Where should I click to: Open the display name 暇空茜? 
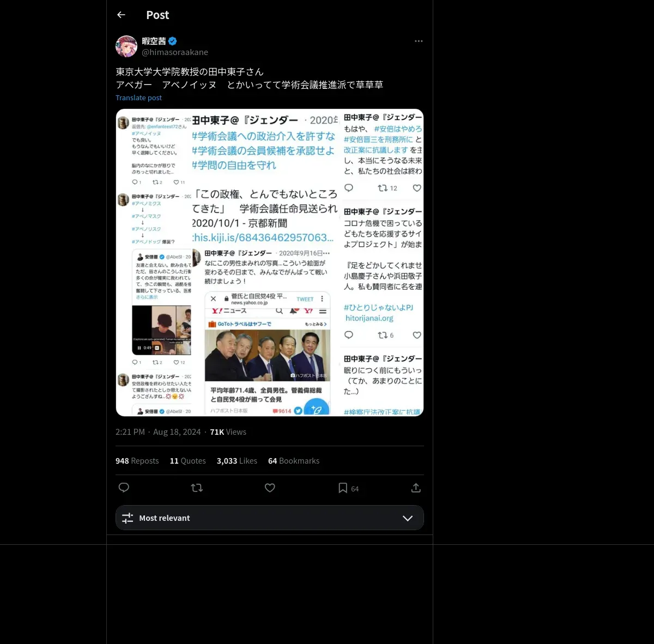tap(154, 41)
